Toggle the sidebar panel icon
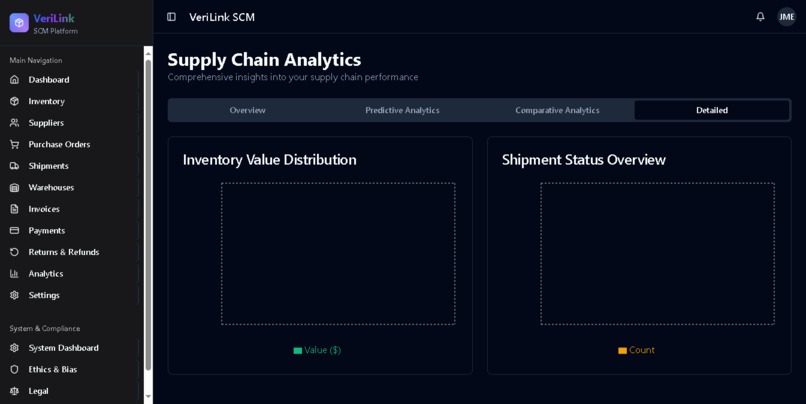Image resolution: width=806 pixels, height=404 pixels. click(171, 17)
